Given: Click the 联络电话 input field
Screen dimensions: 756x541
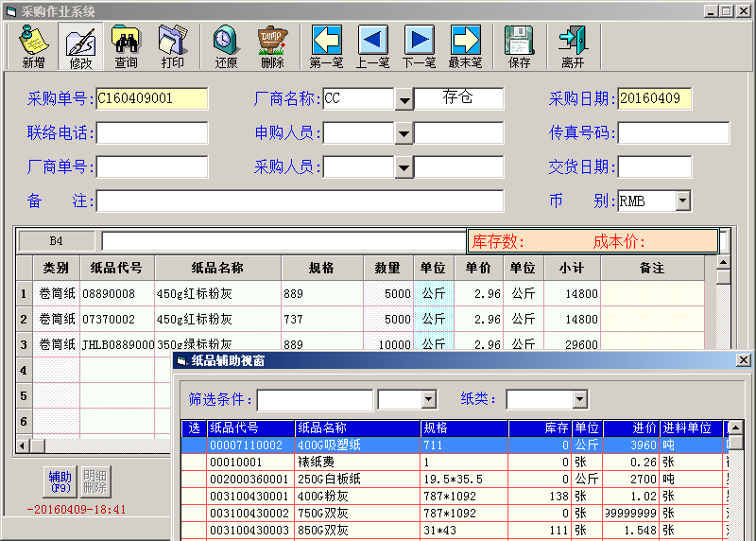Looking at the screenshot, I should (152, 132).
